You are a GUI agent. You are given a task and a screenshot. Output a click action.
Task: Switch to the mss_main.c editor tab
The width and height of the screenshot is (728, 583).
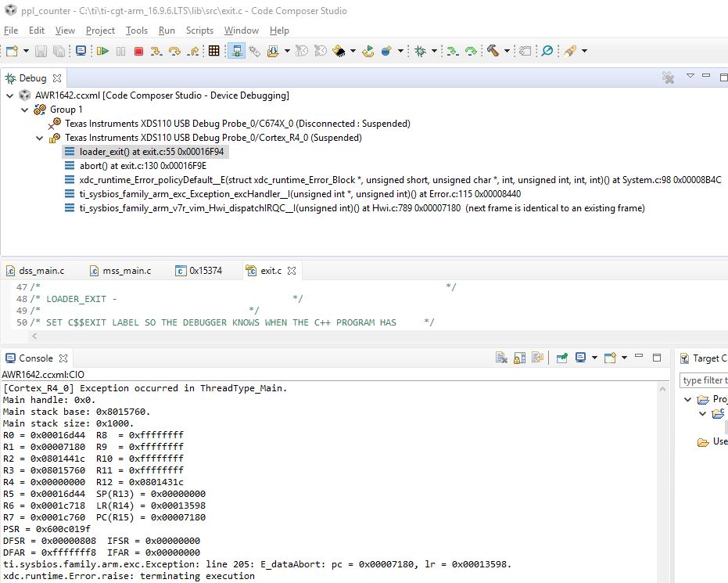tap(120, 271)
